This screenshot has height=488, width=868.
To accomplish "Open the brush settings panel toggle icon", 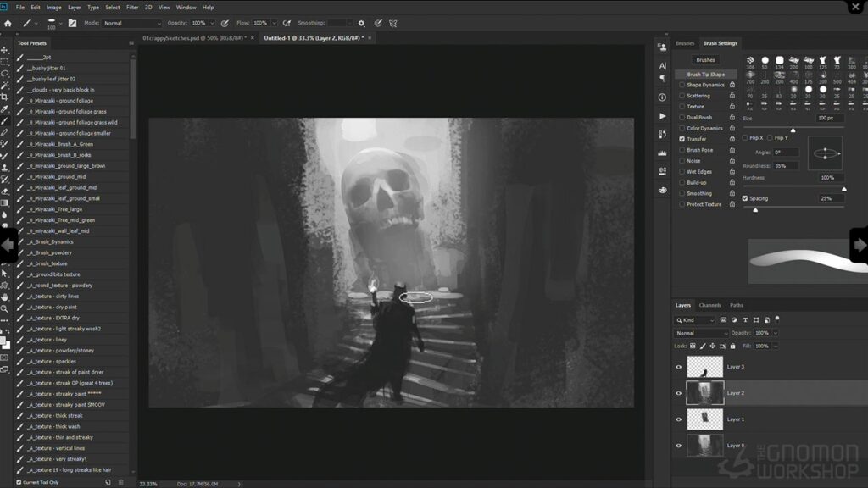I will (x=73, y=23).
